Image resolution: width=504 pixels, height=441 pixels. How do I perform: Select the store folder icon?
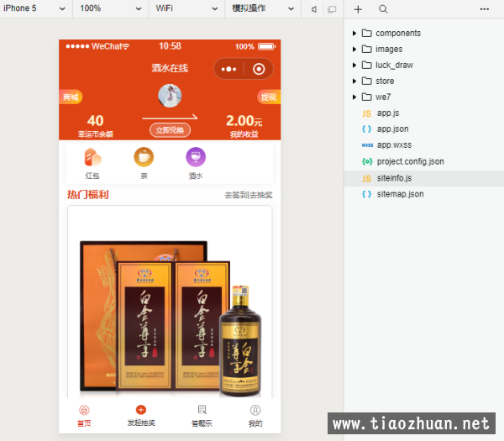click(367, 81)
